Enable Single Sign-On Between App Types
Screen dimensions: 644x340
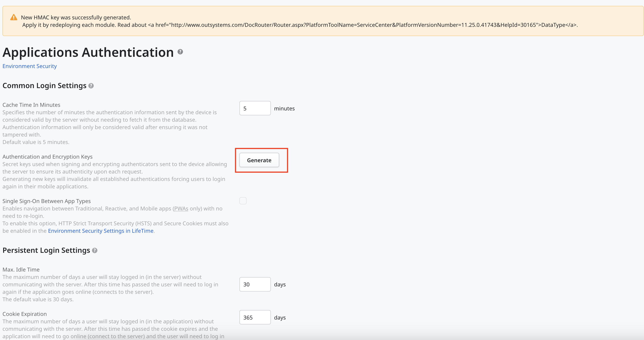pos(243,200)
